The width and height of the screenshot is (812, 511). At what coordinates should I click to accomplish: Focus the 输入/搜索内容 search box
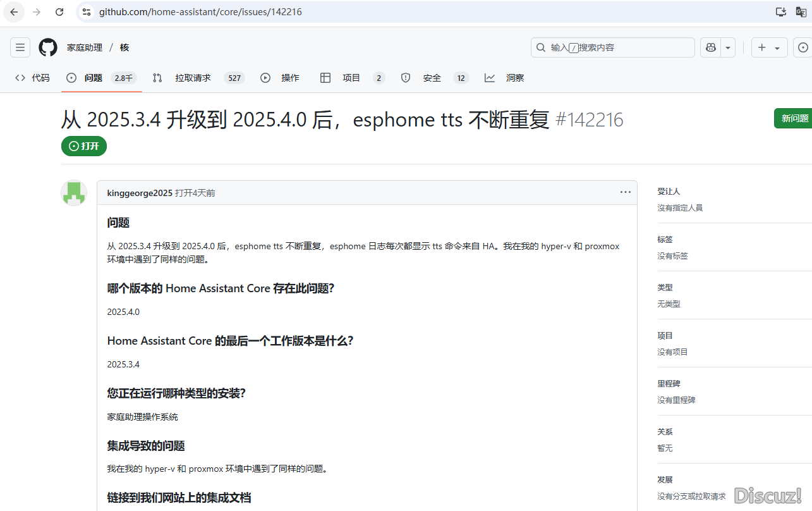click(x=612, y=47)
